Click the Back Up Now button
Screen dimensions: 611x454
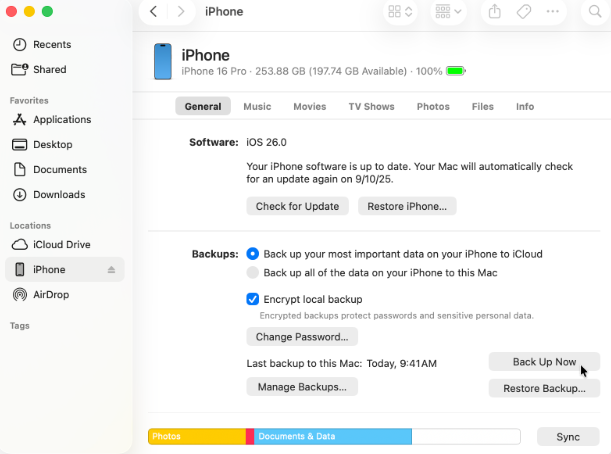pos(544,362)
